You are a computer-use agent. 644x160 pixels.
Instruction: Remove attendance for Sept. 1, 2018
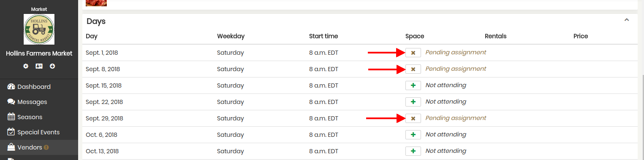point(413,53)
